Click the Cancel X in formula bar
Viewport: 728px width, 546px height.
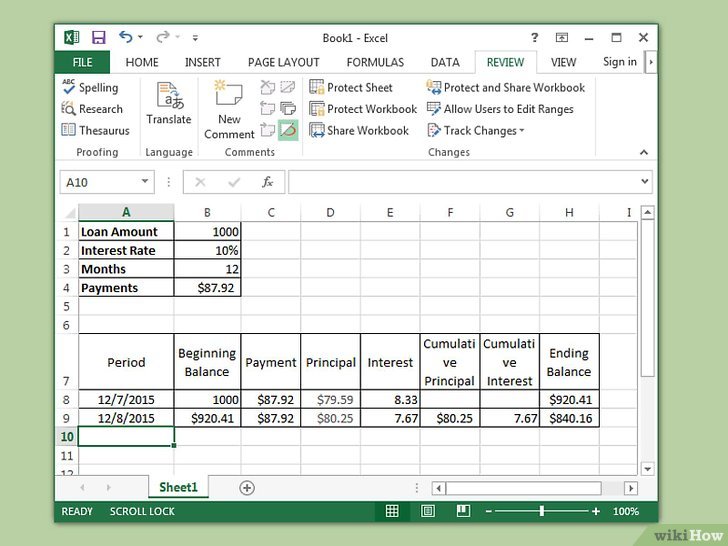coord(200,182)
